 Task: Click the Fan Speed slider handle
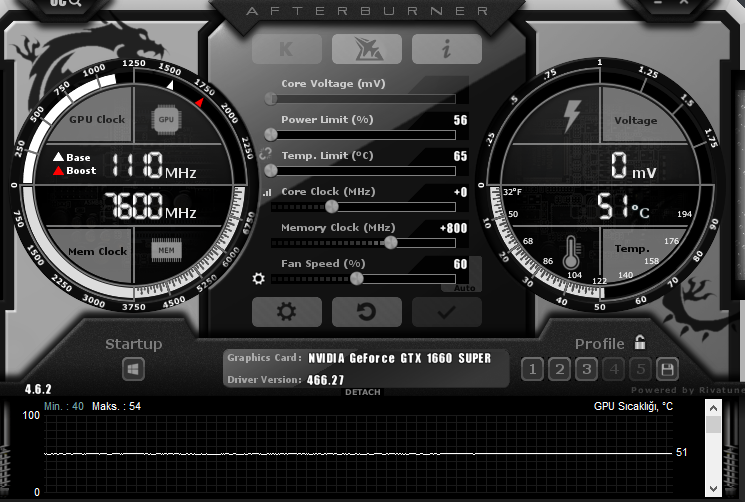click(356, 279)
